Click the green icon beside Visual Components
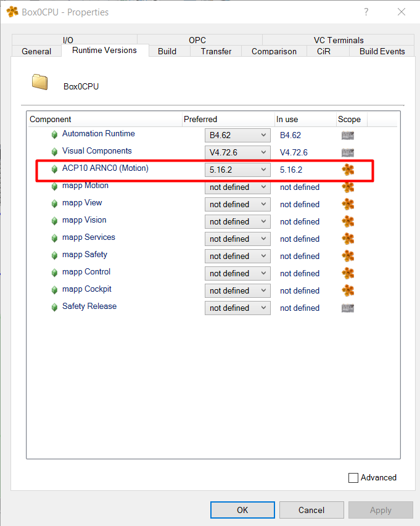 [x=54, y=152]
